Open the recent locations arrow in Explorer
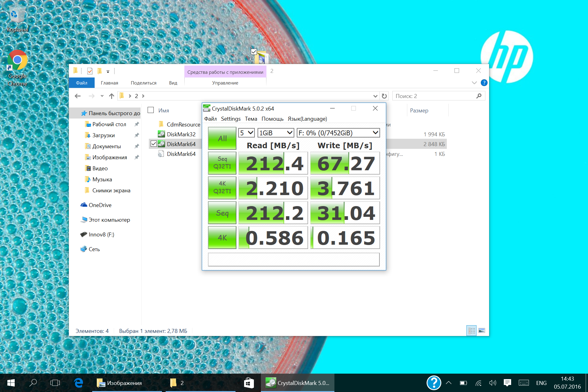This screenshot has width=588, height=392. tap(102, 96)
